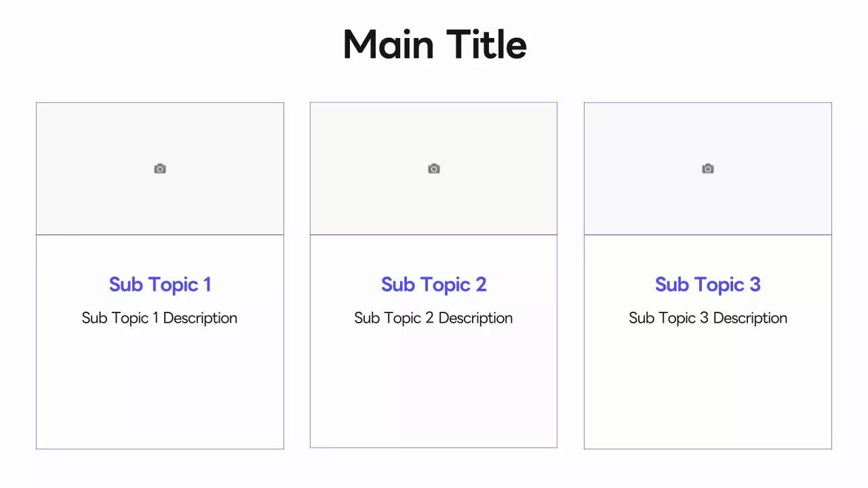Click the divider line above Sub Topic 1
Screen dimensions: 868x488
(x=160, y=235)
